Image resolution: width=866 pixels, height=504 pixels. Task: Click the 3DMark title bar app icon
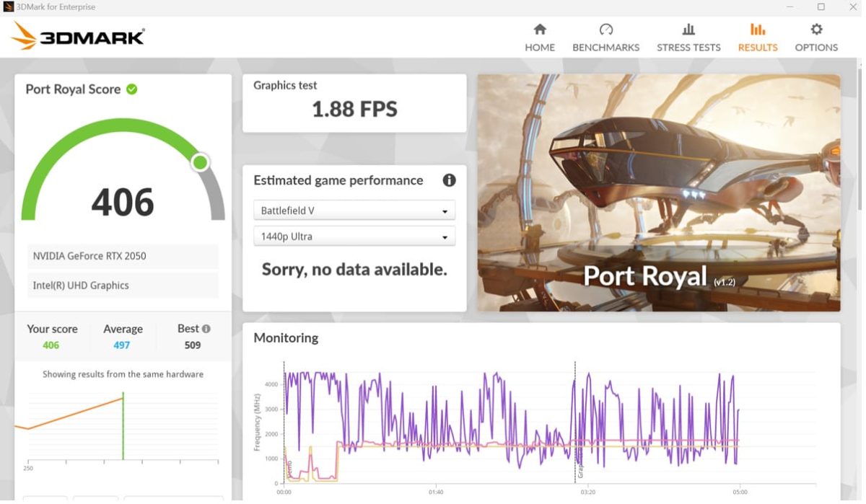pyautogui.click(x=8, y=7)
